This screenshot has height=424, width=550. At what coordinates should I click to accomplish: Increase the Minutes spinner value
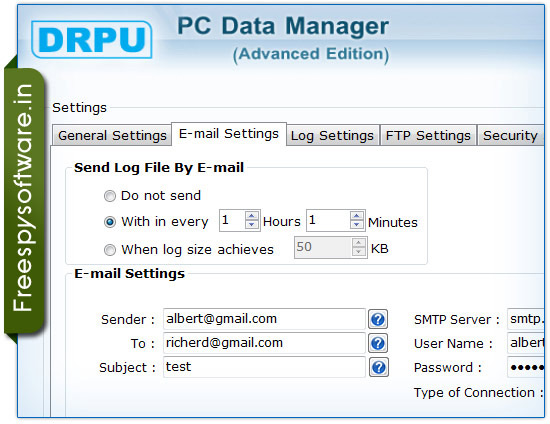click(x=356, y=216)
